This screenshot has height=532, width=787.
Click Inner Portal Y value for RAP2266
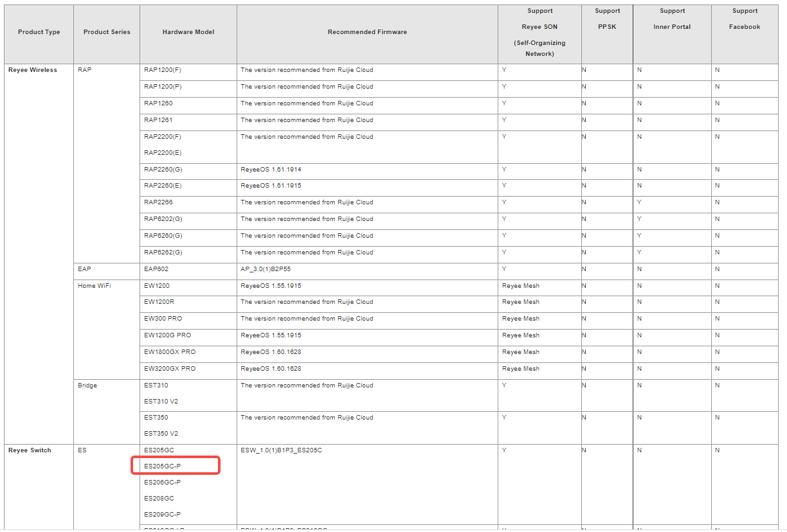(639, 202)
